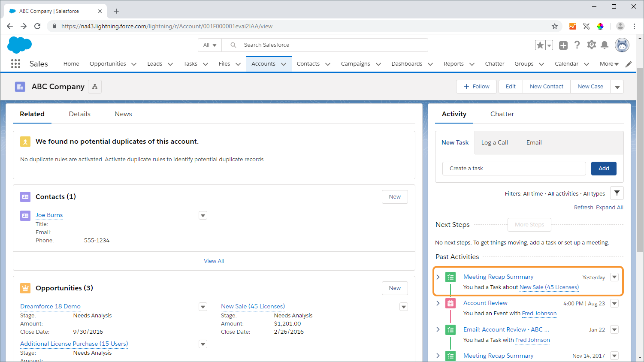
Task: Click New in the Opportunities section
Action: pyautogui.click(x=395, y=288)
